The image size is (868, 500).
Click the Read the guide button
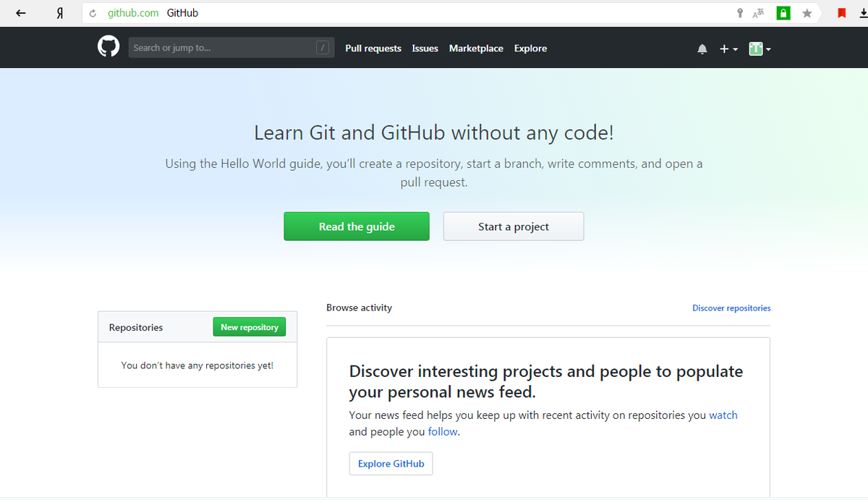coord(357,226)
